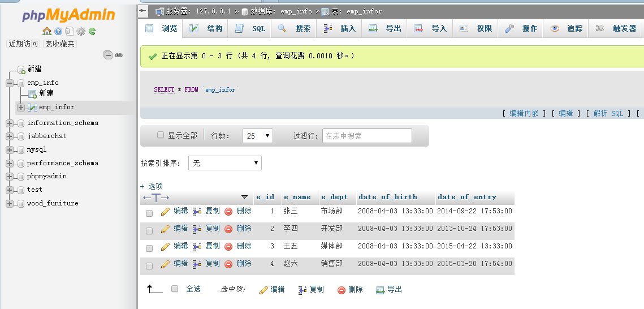Open the 插入 tab

(339, 28)
